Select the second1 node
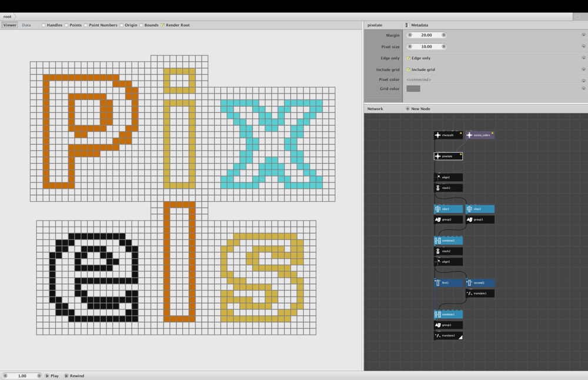 point(480,283)
